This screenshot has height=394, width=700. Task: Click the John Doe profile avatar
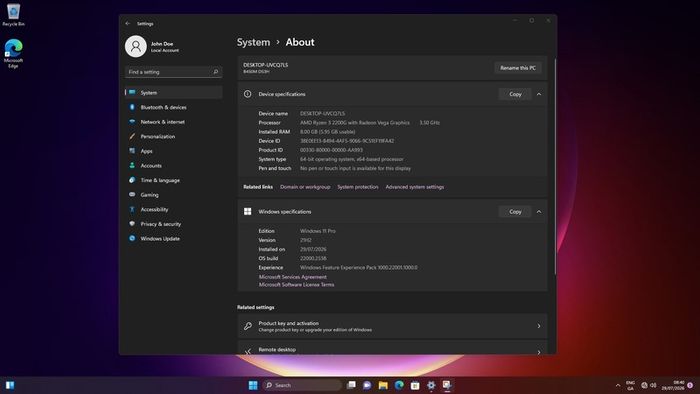tap(136, 46)
